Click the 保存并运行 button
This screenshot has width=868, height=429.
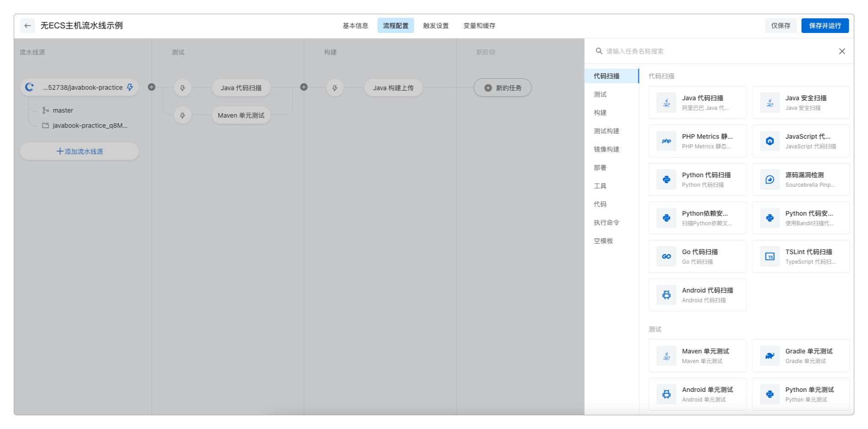pos(825,26)
